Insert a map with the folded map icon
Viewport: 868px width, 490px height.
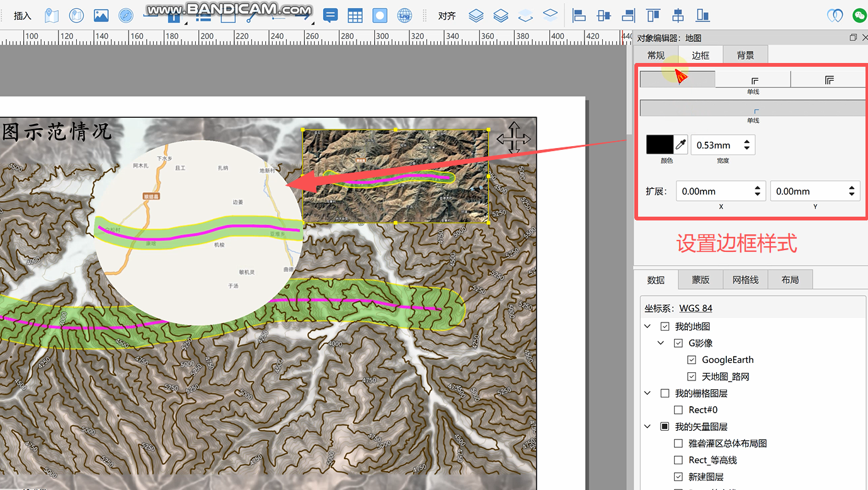tap(52, 16)
